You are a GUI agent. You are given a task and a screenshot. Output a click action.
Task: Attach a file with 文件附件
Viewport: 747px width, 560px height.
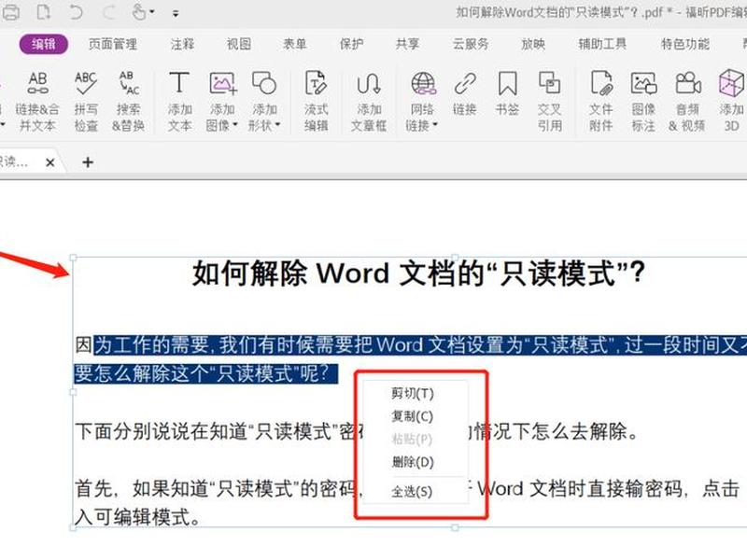(600, 101)
